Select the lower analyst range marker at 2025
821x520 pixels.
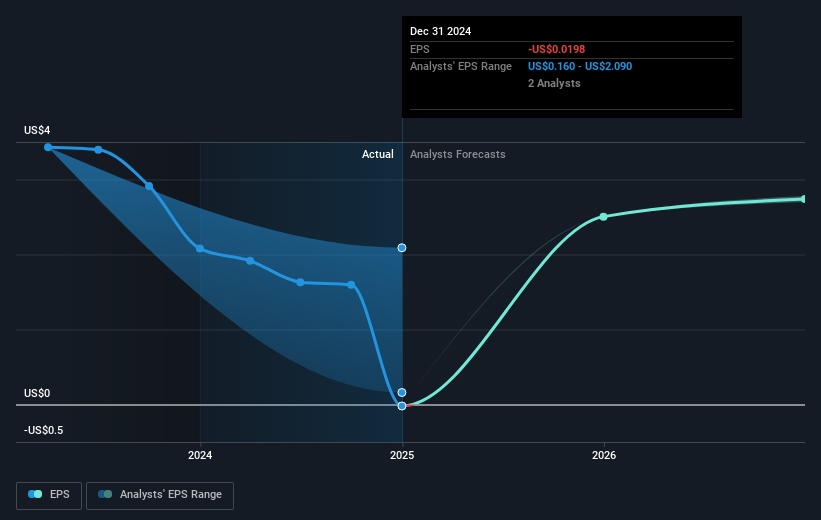point(402,392)
